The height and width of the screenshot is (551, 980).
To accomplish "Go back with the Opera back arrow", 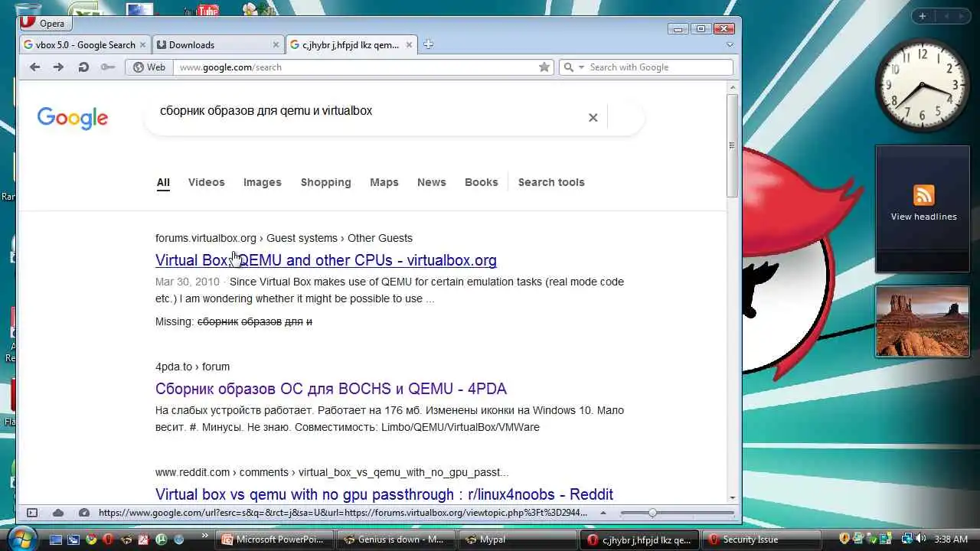I will click(34, 67).
